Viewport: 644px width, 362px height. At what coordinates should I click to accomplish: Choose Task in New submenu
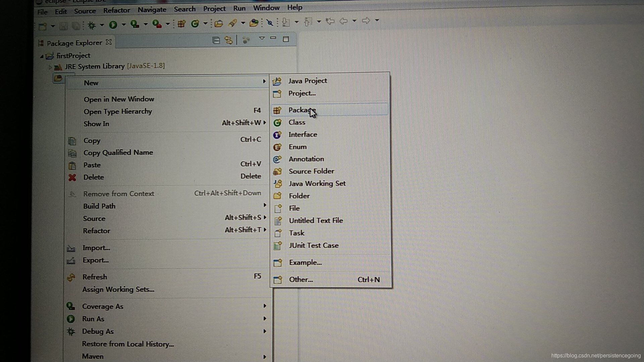330,233
